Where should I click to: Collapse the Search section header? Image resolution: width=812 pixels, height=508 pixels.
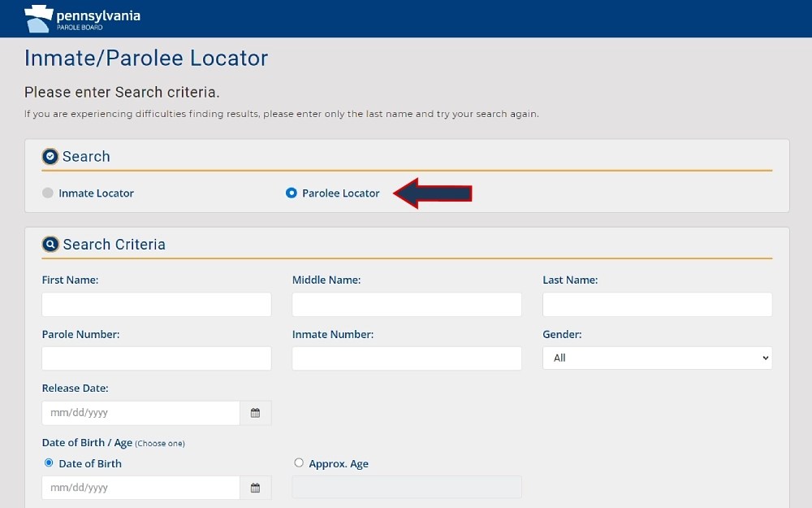coord(86,156)
